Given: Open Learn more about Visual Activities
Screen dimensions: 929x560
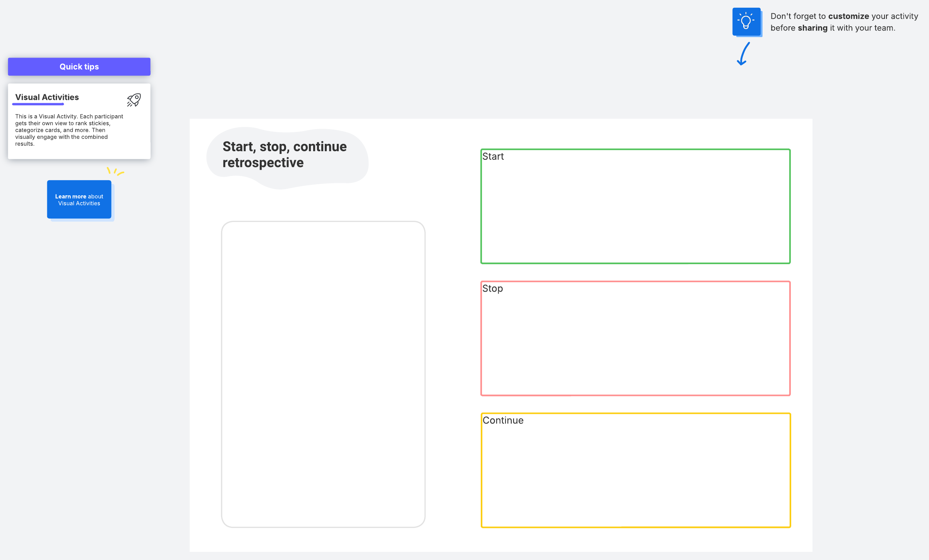Looking at the screenshot, I should [79, 200].
